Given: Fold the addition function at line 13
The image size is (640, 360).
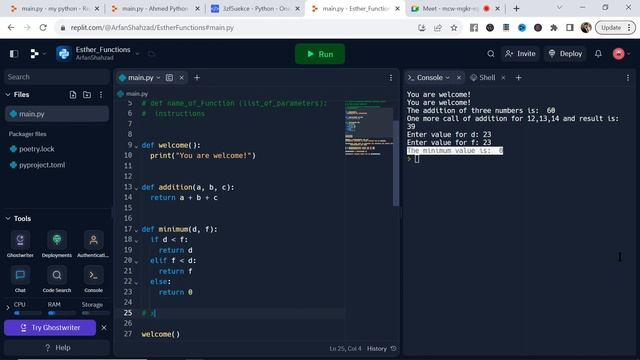Looking at the screenshot, I should 136,188.
